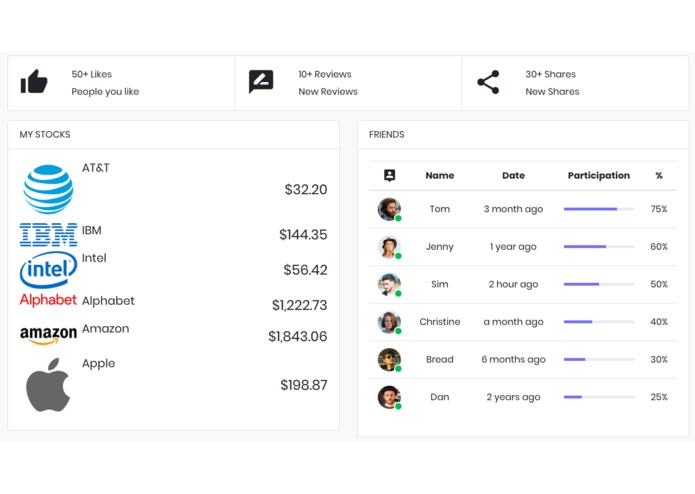Open Bread's avatar picture

[x=390, y=360]
